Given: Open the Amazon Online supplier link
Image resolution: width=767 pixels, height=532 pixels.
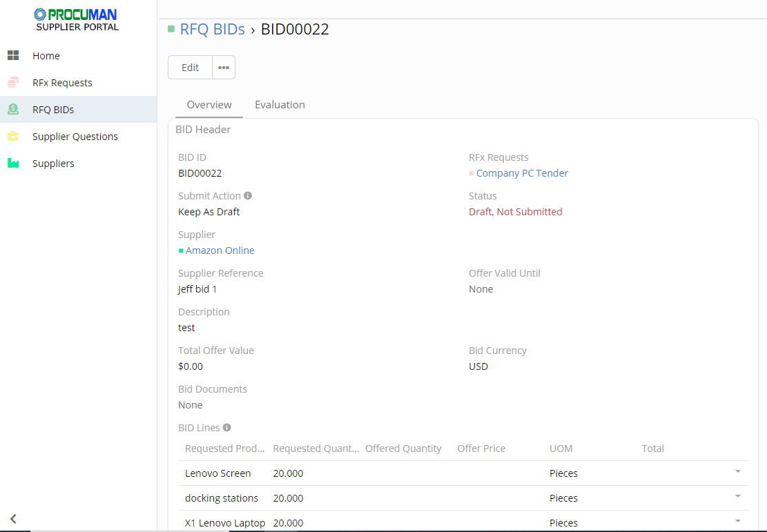Looking at the screenshot, I should [x=220, y=250].
